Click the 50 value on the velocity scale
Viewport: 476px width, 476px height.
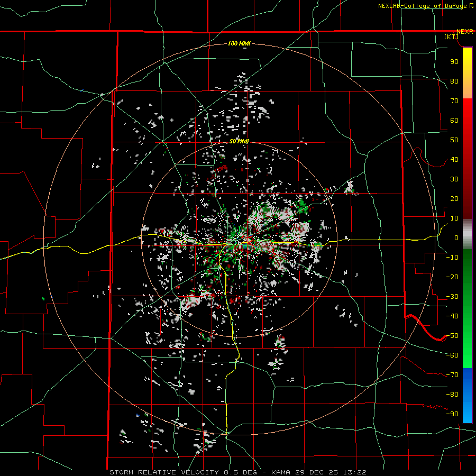click(x=454, y=140)
